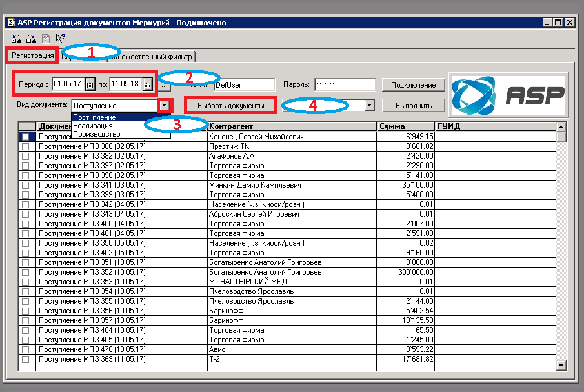
Task: Click the second toolbar navigation icon with right arrow
Action: pos(31,38)
